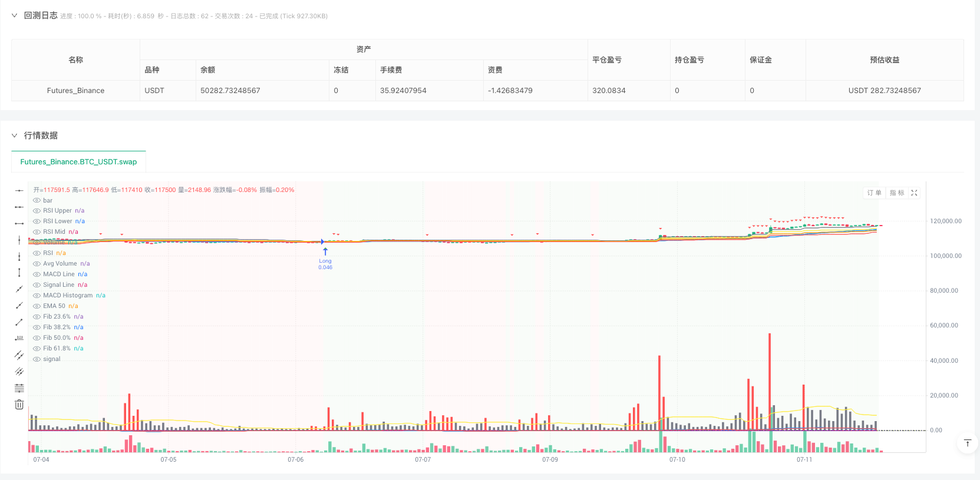This screenshot has width=980, height=480.
Task: Click the 订单 orders button
Action: click(874, 193)
